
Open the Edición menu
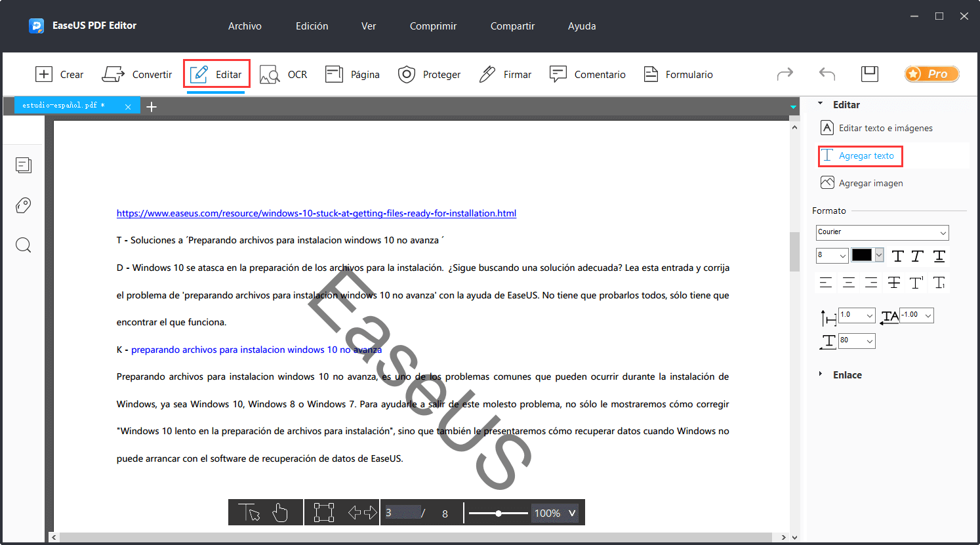(312, 26)
